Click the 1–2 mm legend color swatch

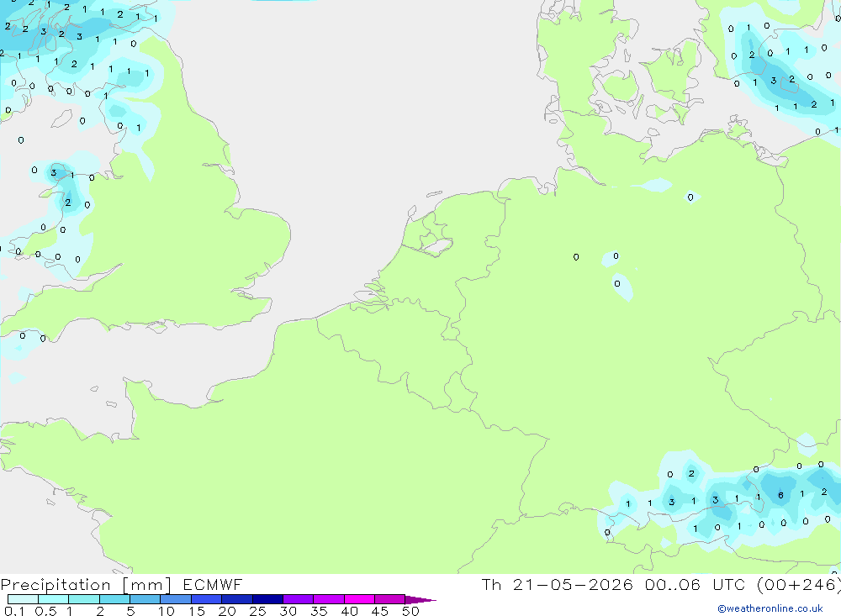tap(84, 599)
